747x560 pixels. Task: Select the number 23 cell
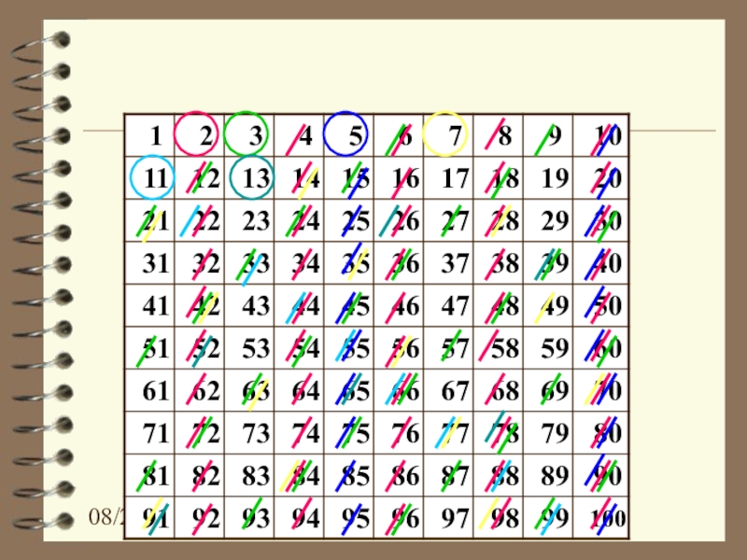click(249, 220)
